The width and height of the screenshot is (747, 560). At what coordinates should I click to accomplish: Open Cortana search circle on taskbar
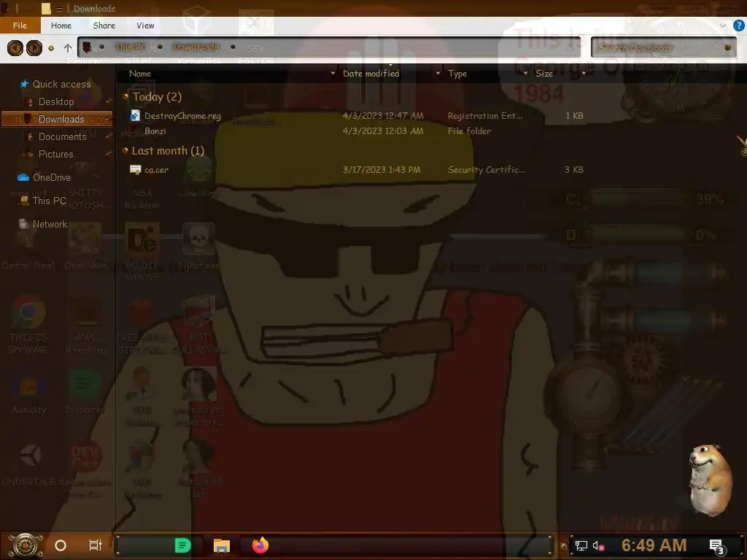[61, 545]
